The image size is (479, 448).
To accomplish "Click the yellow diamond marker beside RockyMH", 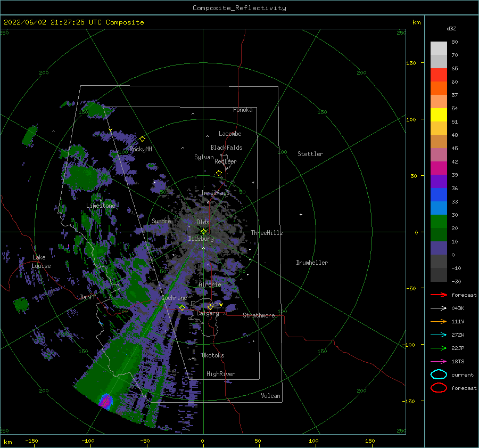I will click(142, 139).
